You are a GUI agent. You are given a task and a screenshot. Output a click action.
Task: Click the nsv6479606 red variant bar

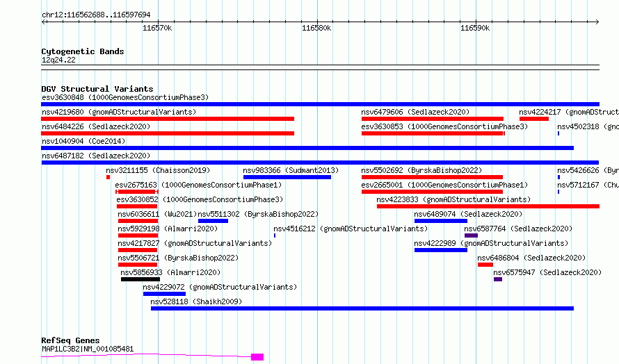tap(433, 119)
